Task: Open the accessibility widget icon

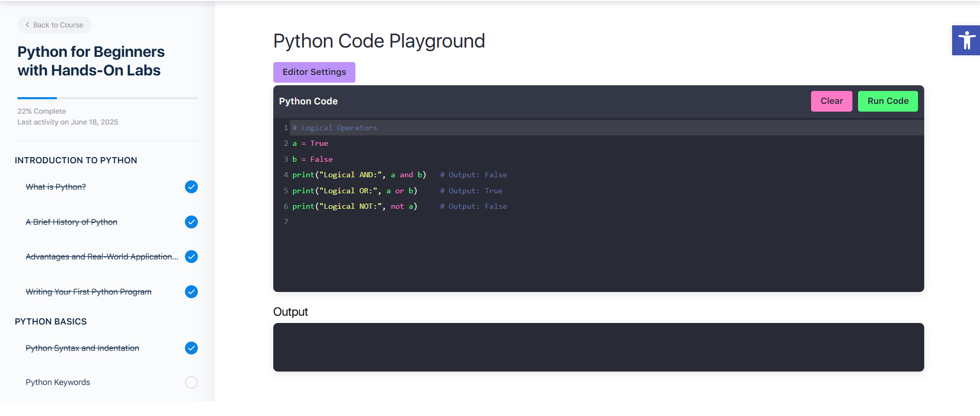Action: [966, 40]
